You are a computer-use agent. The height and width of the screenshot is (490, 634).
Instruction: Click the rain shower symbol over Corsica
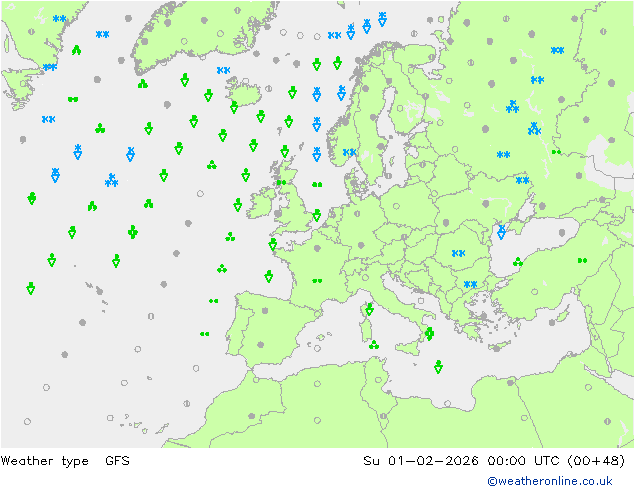tap(369, 310)
